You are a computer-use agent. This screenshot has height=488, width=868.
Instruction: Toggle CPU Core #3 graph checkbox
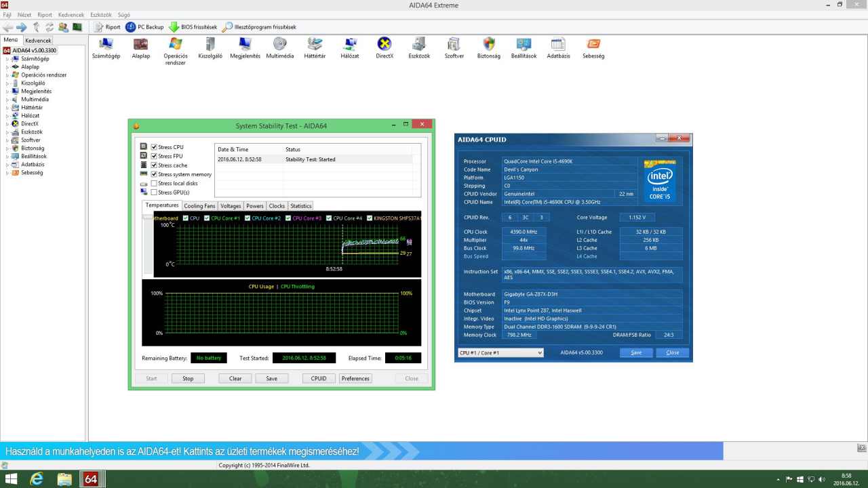click(288, 218)
